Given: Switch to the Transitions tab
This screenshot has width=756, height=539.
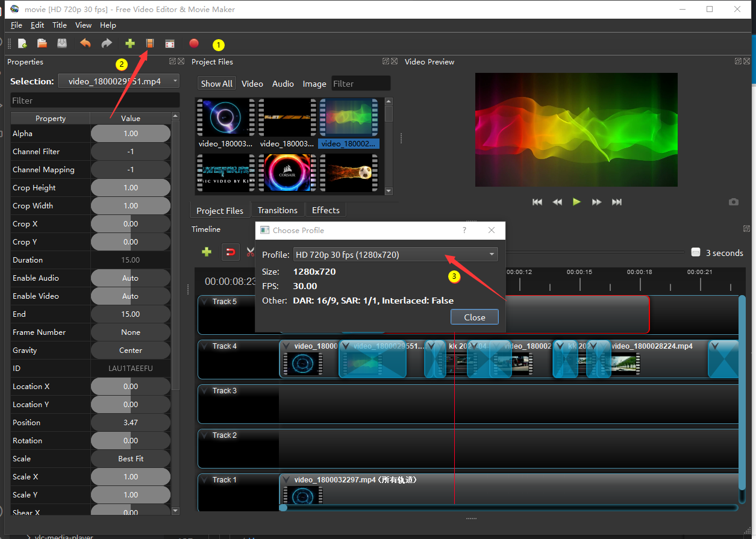Looking at the screenshot, I should [x=277, y=210].
